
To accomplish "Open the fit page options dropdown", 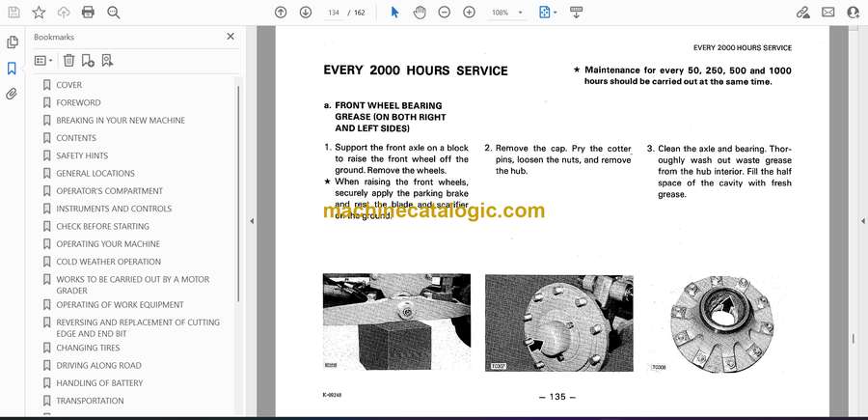I will coord(548,13).
